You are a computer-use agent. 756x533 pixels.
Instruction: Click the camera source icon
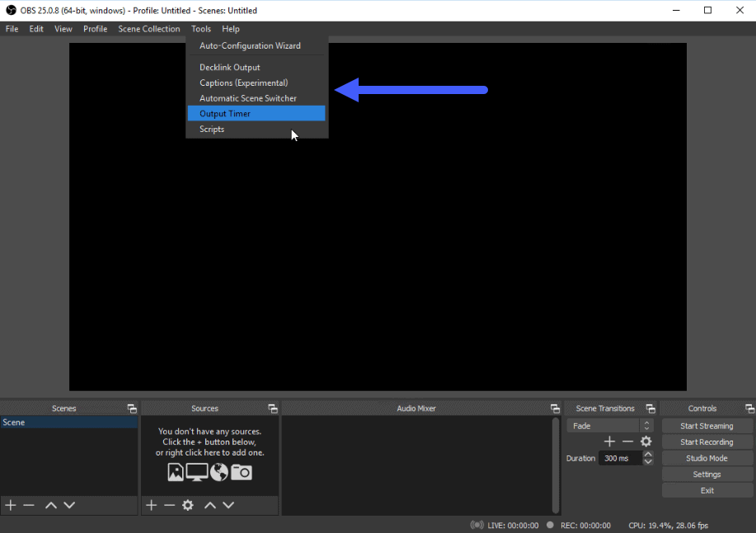pos(241,472)
